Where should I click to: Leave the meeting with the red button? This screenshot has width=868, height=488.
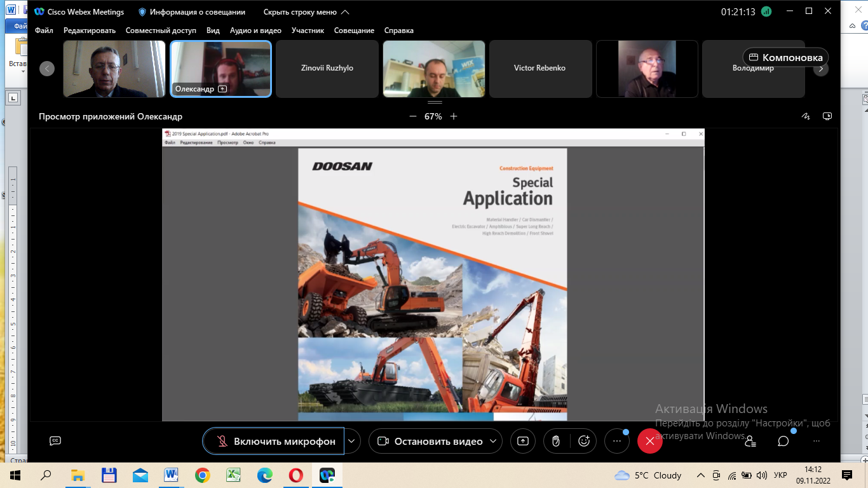(649, 441)
